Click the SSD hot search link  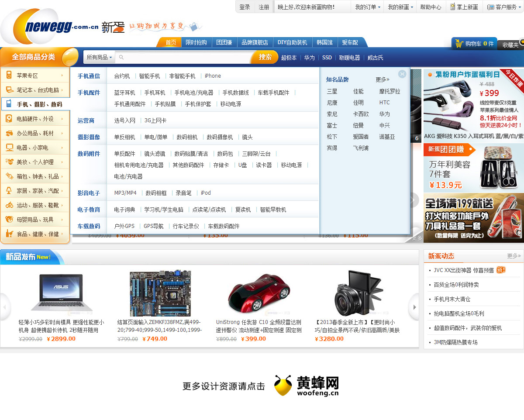click(x=327, y=58)
